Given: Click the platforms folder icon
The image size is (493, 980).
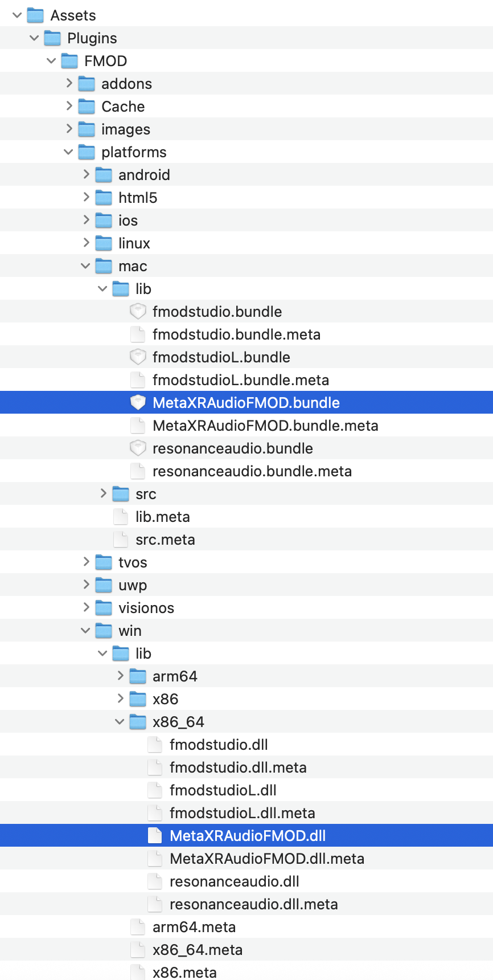Looking at the screenshot, I should 87,152.
